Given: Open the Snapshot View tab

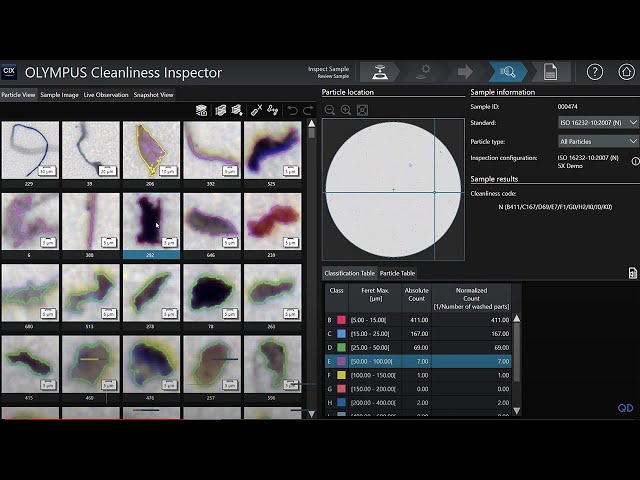Looking at the screenshot, I should [153, 95].
